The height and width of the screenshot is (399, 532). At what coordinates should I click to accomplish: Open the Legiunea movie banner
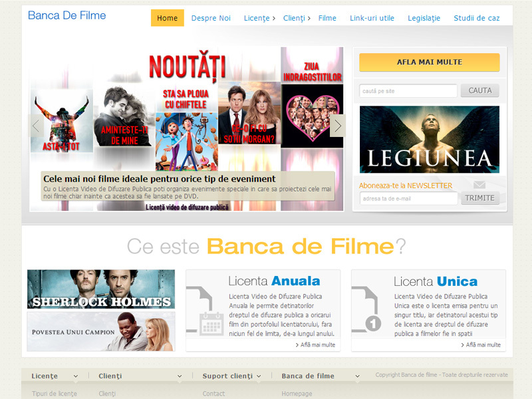429,140
